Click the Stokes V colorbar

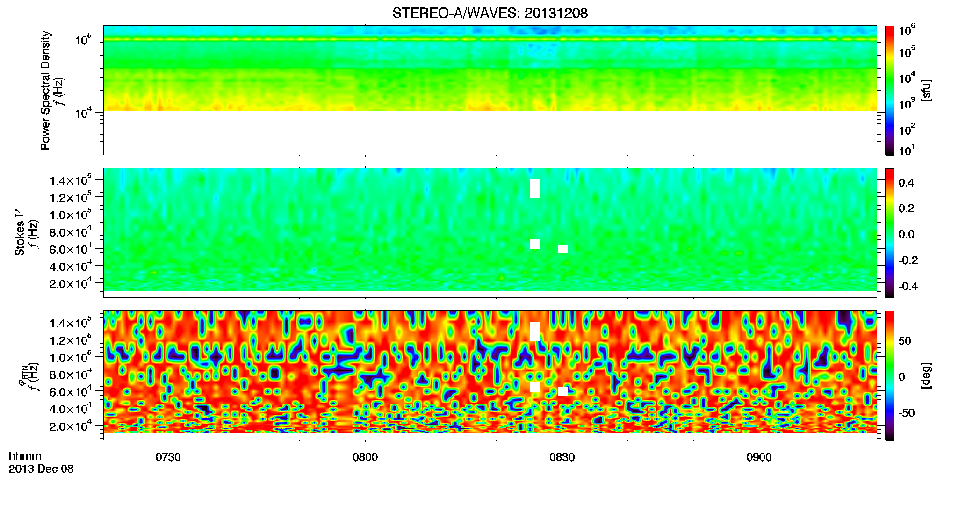[890, 233]
